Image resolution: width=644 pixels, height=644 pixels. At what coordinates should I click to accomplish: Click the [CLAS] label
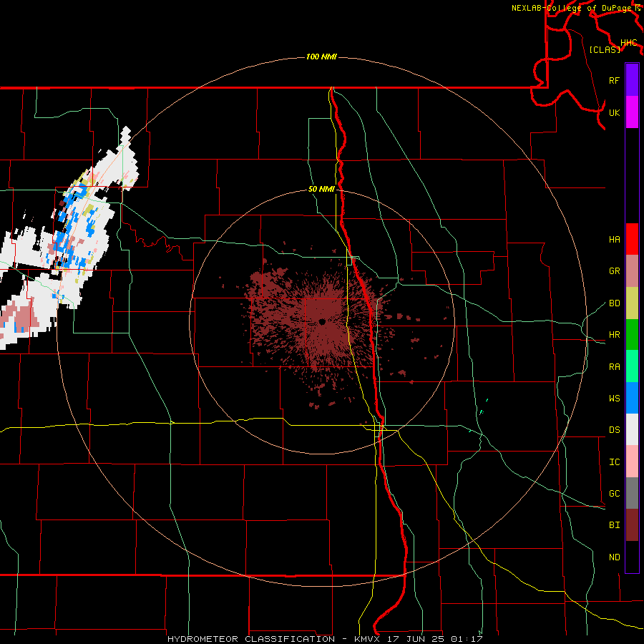point(605,49)
